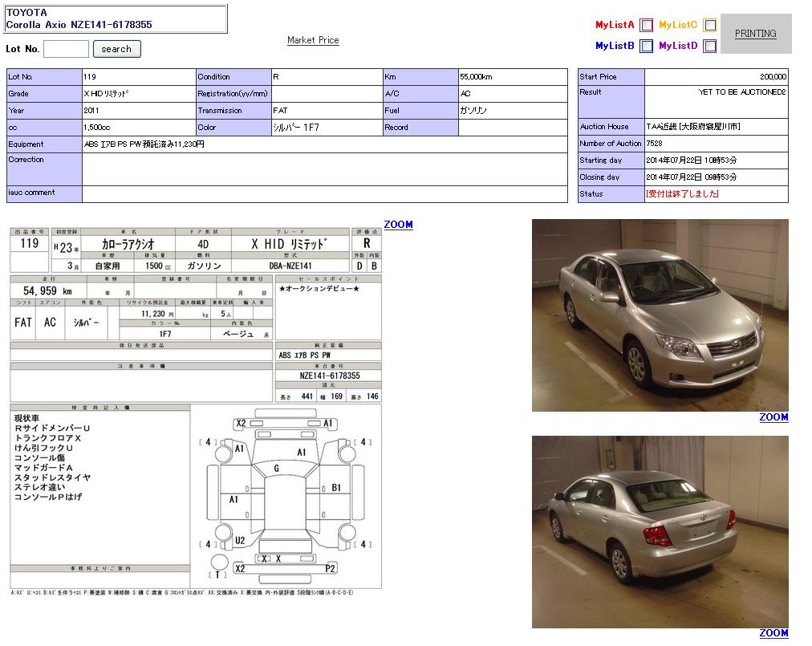Open ZOOM link above the auction sheet
The image size is (812, 646).
398,225
